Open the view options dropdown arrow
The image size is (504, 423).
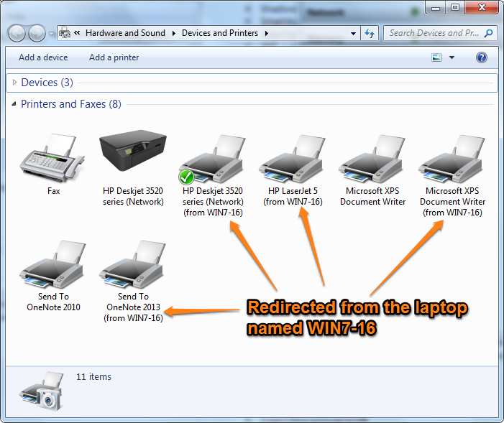pos(452,57)
